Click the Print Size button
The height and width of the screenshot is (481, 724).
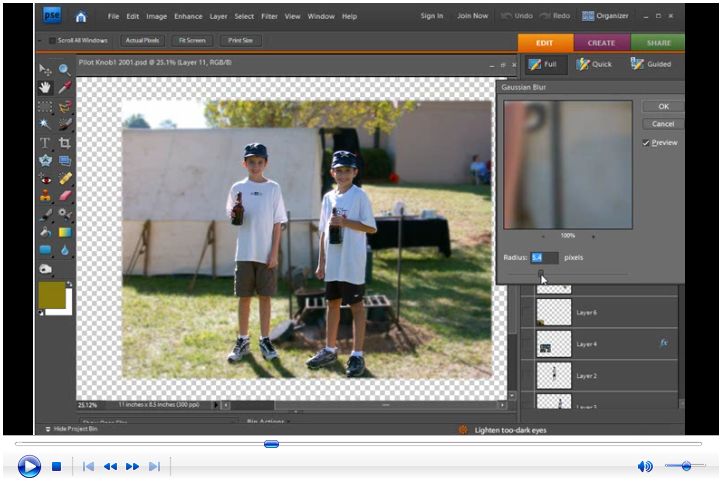(240, 41)
